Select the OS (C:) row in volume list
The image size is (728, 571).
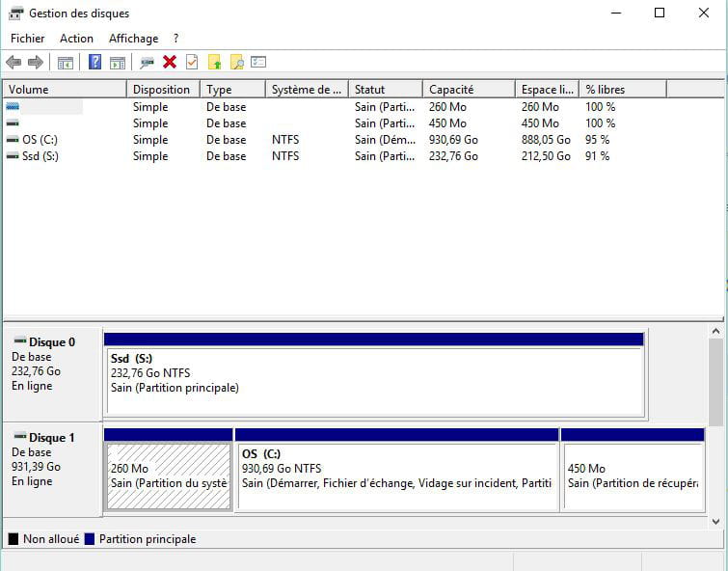coord(39,140)
